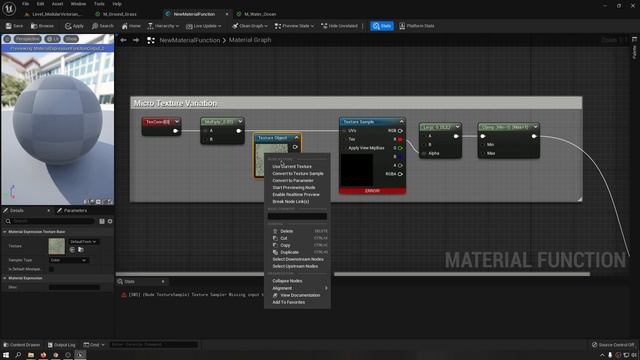Click the Platform Stats toolbar button

click(x=417, y=26)
